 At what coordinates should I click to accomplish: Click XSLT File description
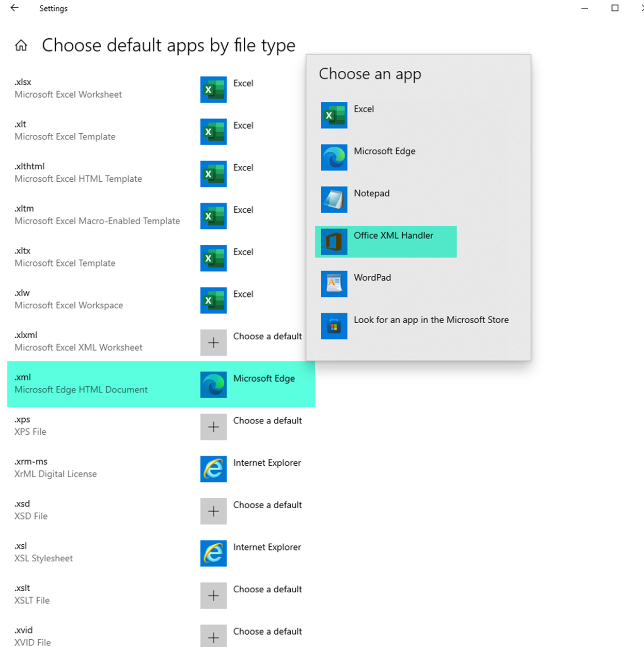click(32, 601)
